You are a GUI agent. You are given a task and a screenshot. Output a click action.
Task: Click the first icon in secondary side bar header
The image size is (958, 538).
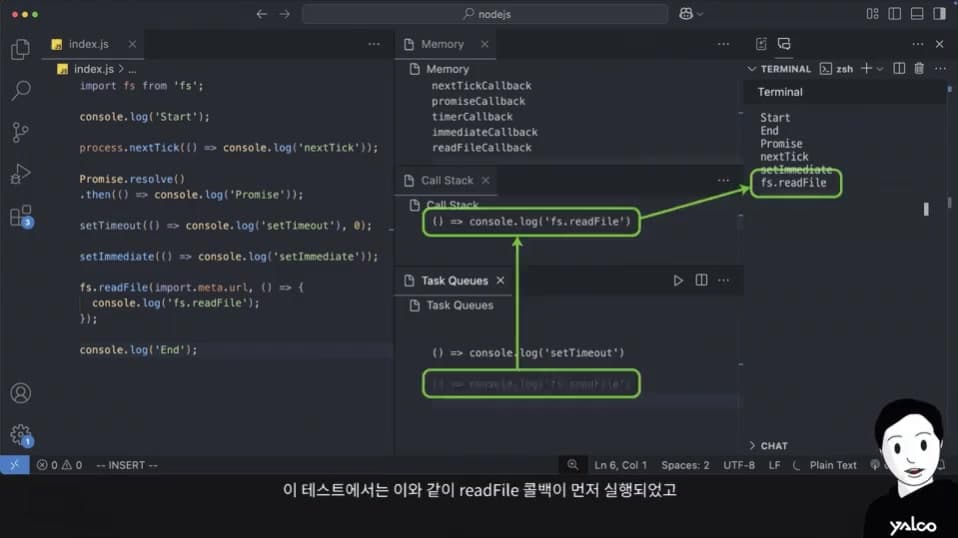pos(761,44)
